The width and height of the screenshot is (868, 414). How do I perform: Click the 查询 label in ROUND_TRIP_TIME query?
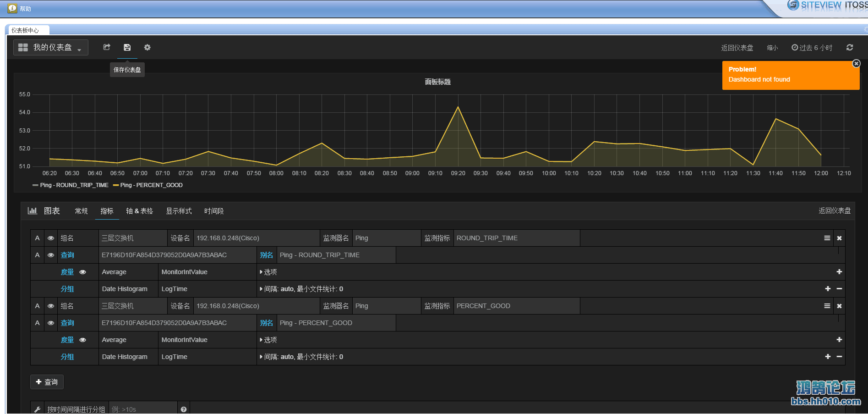(x=67, y=255)
